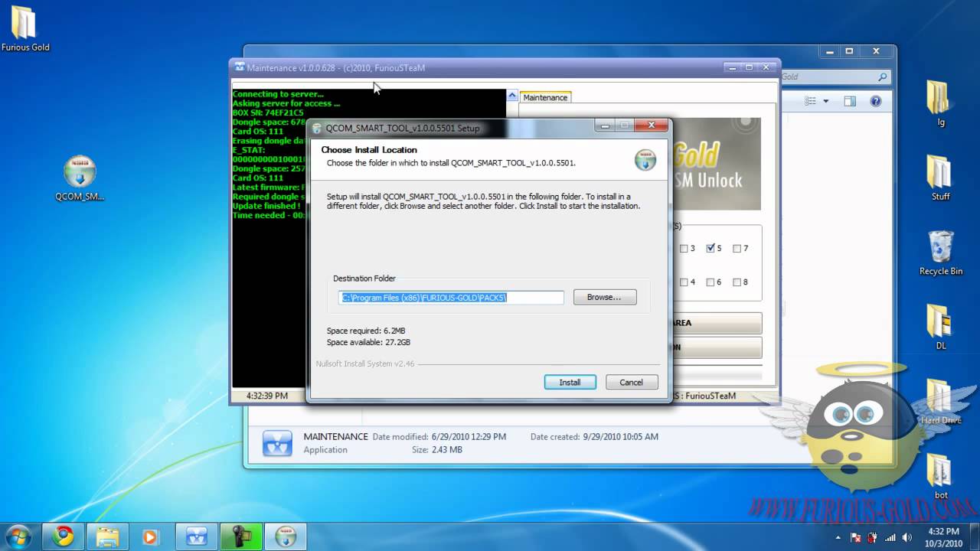Open the lg desktop folder
Viewport: 980px width, 551px height.
(939, 103)
